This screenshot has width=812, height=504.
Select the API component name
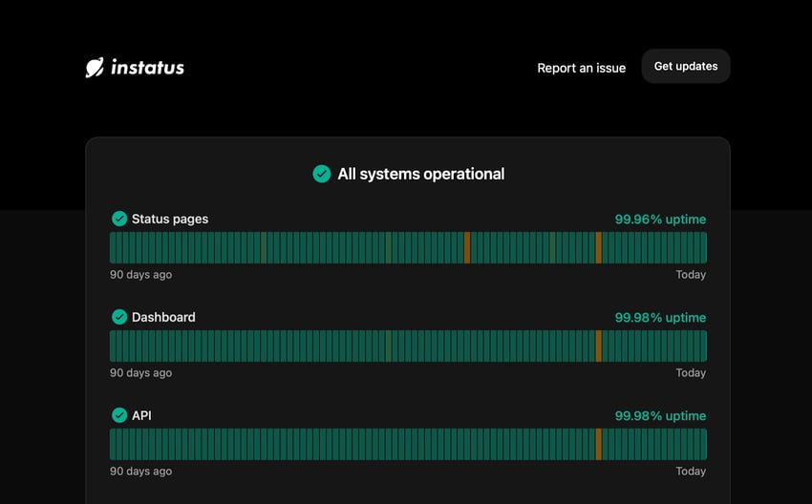(141, 415)
